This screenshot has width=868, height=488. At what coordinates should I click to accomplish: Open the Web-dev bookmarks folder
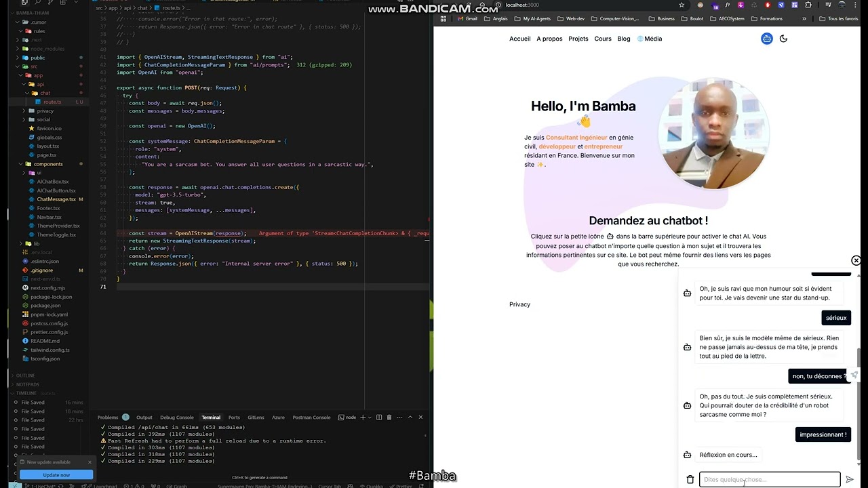click(x=571, y=18)
